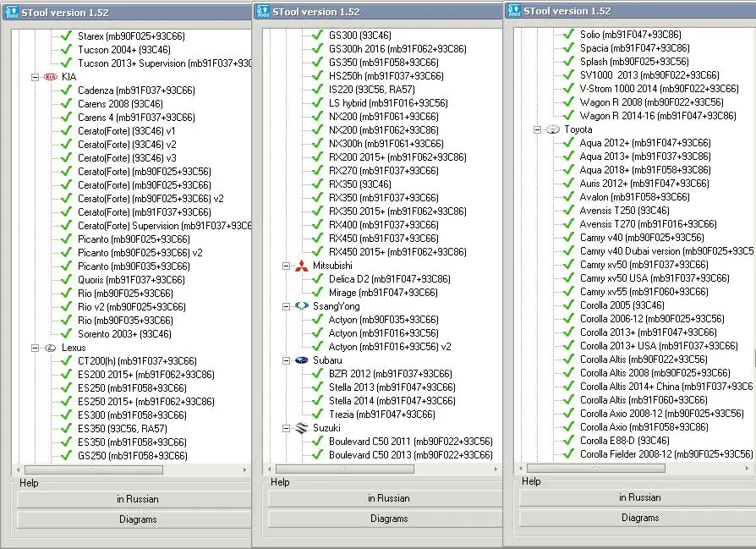Click 'in Russian' help button in middle window

[x=386, y=498]
